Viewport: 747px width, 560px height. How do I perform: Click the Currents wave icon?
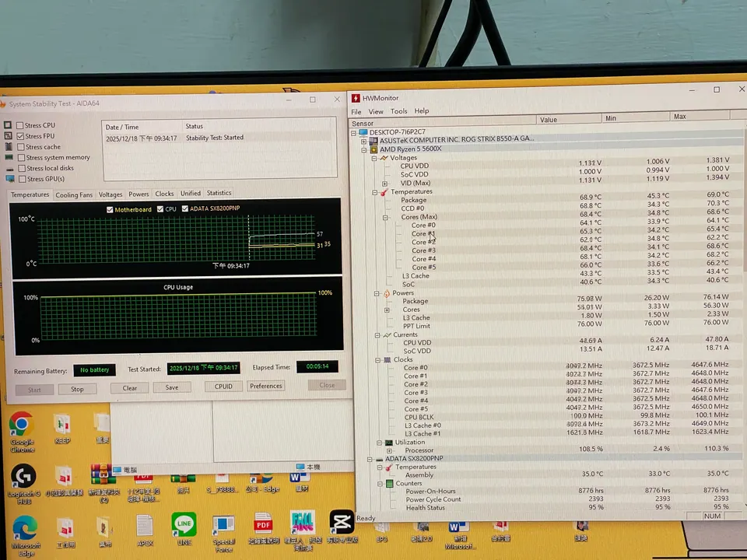[388, 334]
